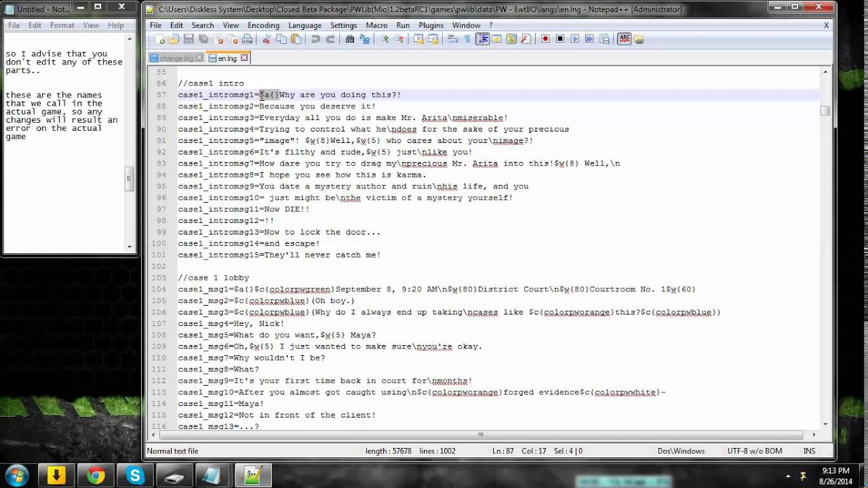Undo the last edit
Viewport: 868px width, 488px height.
(x=315, y=39)
